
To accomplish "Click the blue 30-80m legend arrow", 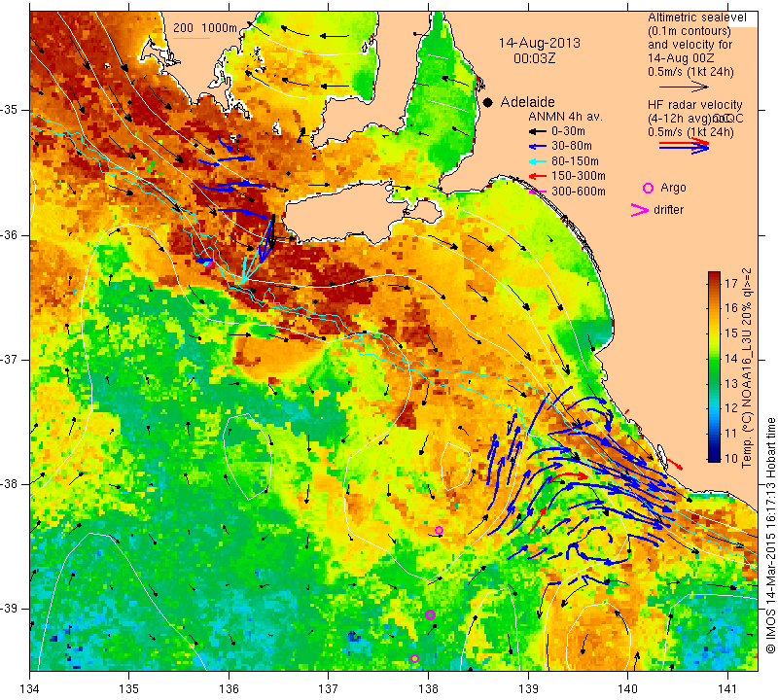I will pyautogui.click(x=537, y=147).
